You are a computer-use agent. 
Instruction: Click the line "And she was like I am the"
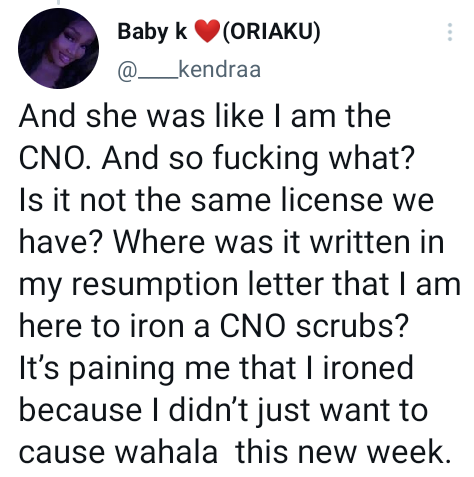click(205, 116)
